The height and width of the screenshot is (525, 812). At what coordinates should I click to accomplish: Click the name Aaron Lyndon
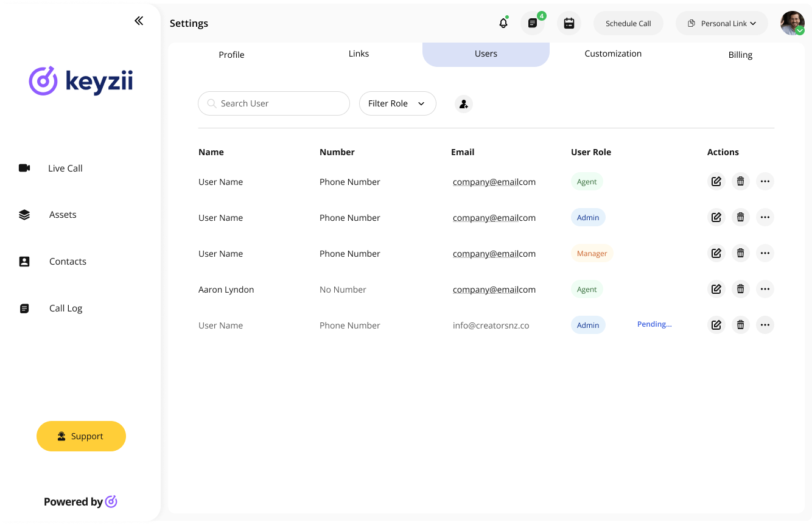(226, 290)
